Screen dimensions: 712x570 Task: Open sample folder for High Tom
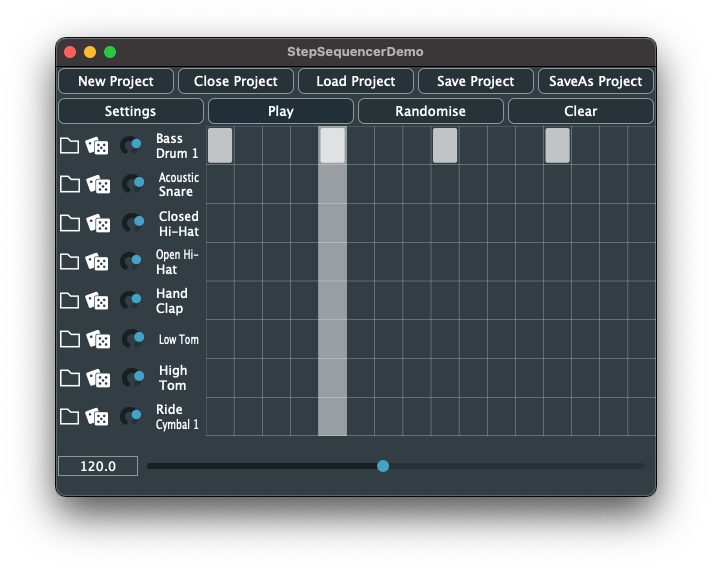pos(69,378)
